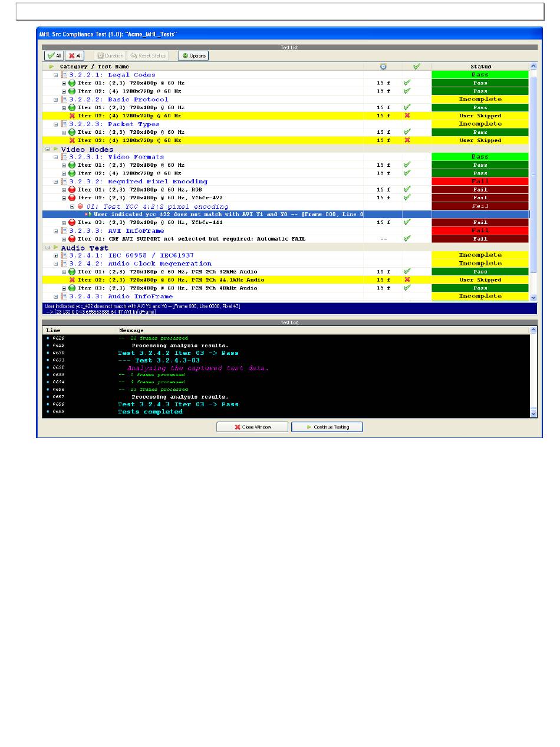Click the Duration button
The height and width of the screenshot is (747, 560).
coord(110,56)
